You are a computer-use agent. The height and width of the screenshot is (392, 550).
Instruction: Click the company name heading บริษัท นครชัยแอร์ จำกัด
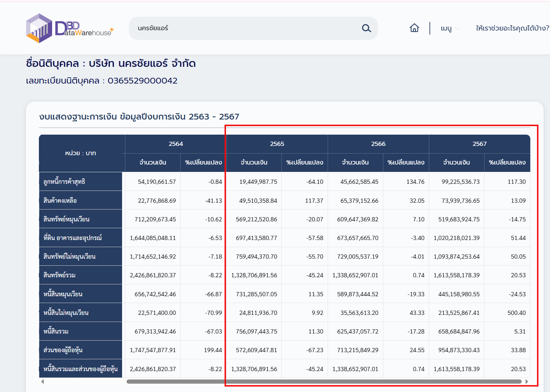coord(142,63)
